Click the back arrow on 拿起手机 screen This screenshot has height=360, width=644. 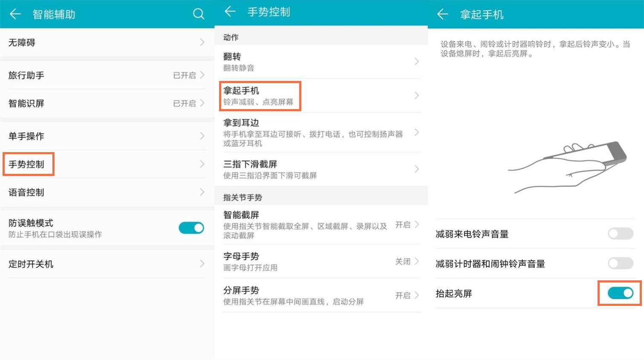pyautogui.click(x=442, y=14)
